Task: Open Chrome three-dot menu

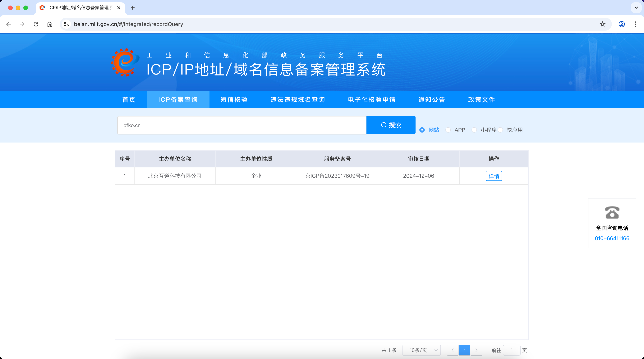Action: tap(635, 24)
